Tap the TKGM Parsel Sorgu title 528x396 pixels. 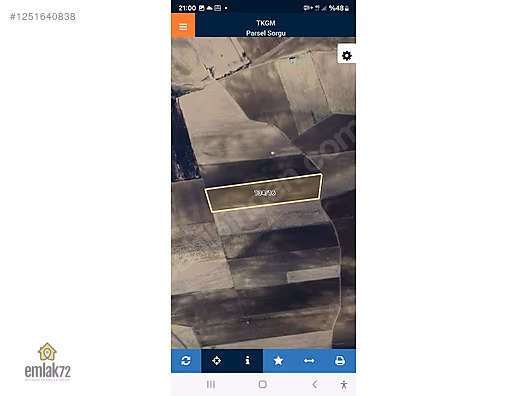click(266, 28)
